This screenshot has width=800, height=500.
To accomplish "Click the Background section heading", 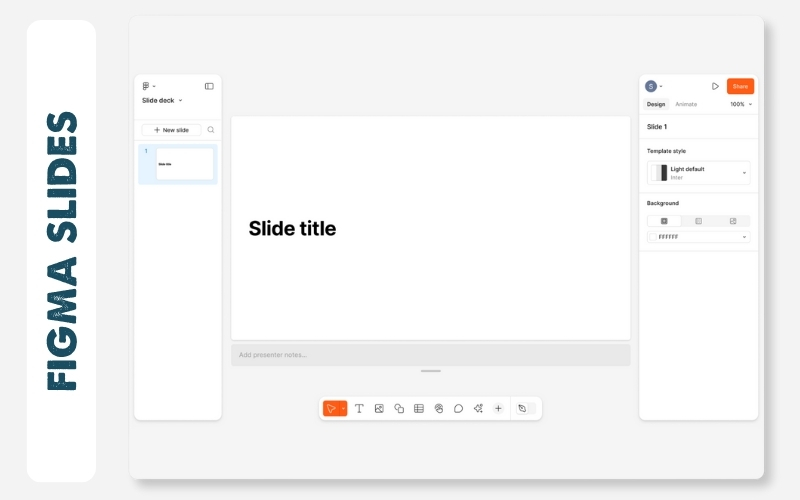I will coord(663,203).
